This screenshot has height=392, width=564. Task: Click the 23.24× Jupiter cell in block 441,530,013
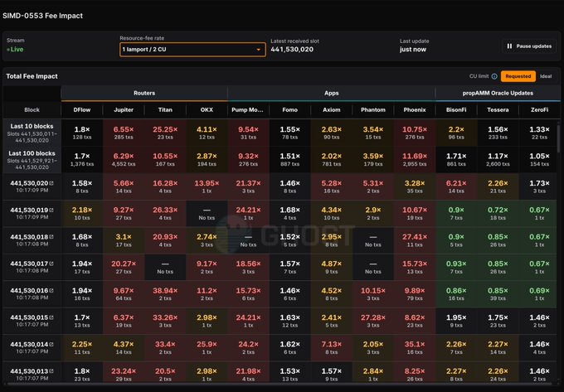coord(124,373)
